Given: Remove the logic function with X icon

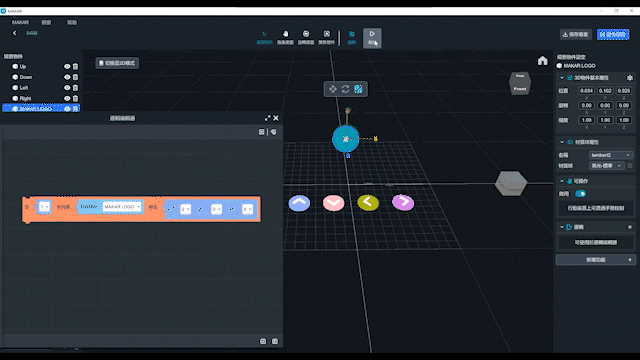Looking at the screenshot, I should [630, 227].
